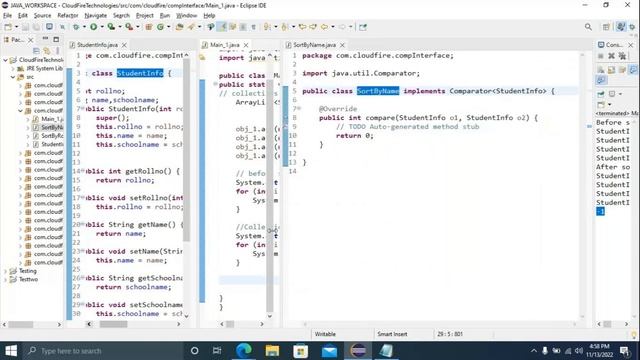Click the New Java Class icon
The height and width of the screenshot is (360, 640).
pos(160,27)
